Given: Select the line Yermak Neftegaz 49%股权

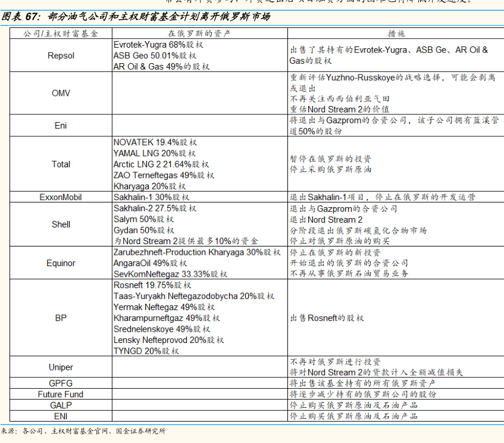Looking at the screenshot, I should (x=164, y=307).
